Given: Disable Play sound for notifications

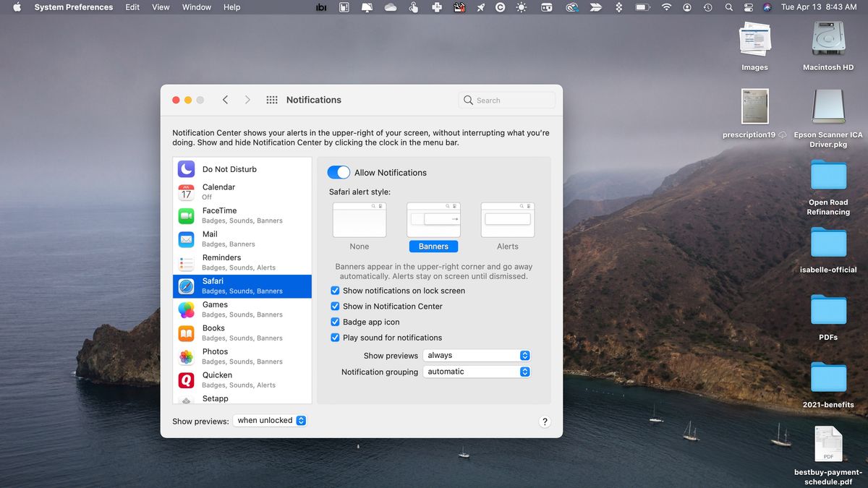Looking at the screenshot, I should [x=335, y=338].
